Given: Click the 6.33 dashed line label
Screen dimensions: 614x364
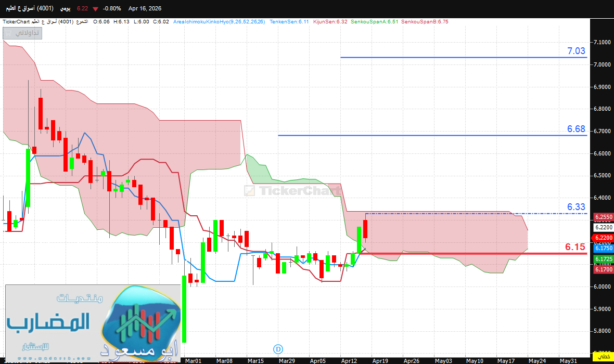Looking at the screenshot, I should click(x=576, y=207).
